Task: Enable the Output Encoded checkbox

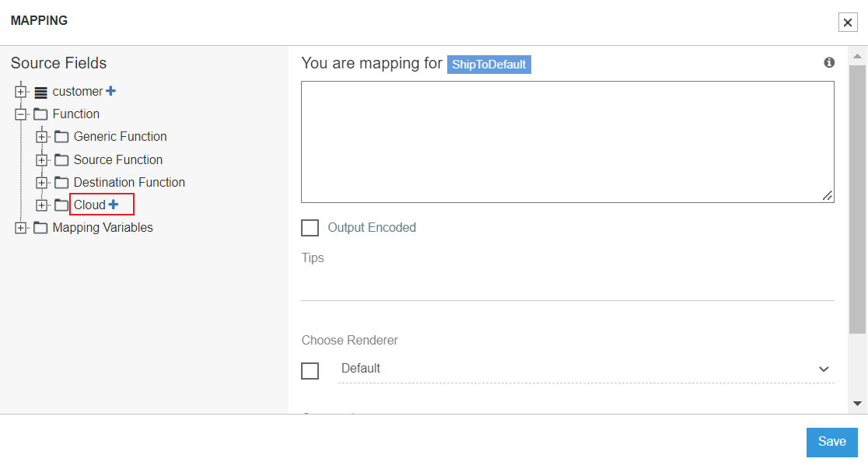Action: pyautogui.click(x=310, y=228)
